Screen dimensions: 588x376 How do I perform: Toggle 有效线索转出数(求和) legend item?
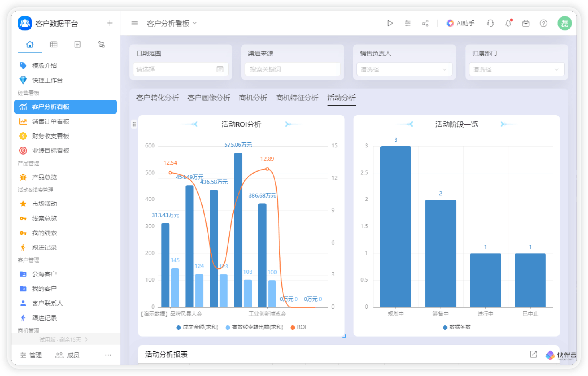(x=254, y=327)
